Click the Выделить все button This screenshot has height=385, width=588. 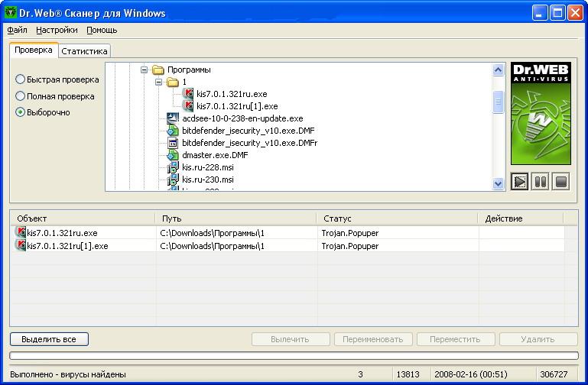(49, 339)
